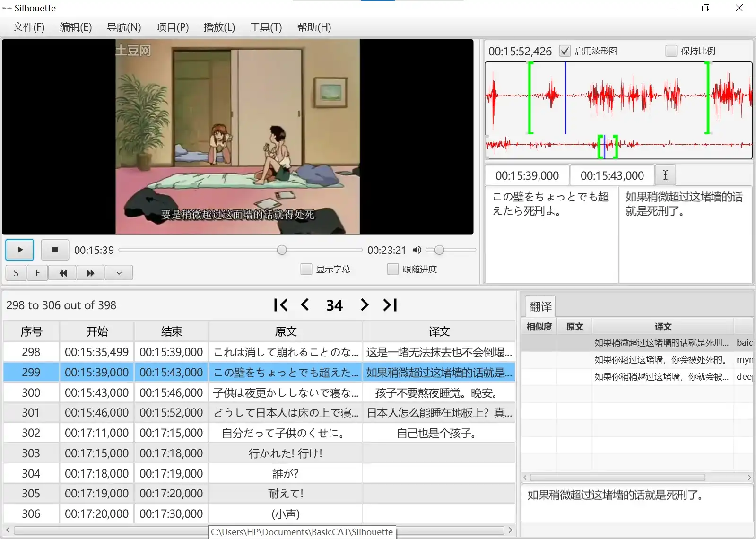756x539 pixels.
Task: Click the E set-end button
Action: click(x=38, y=273)
